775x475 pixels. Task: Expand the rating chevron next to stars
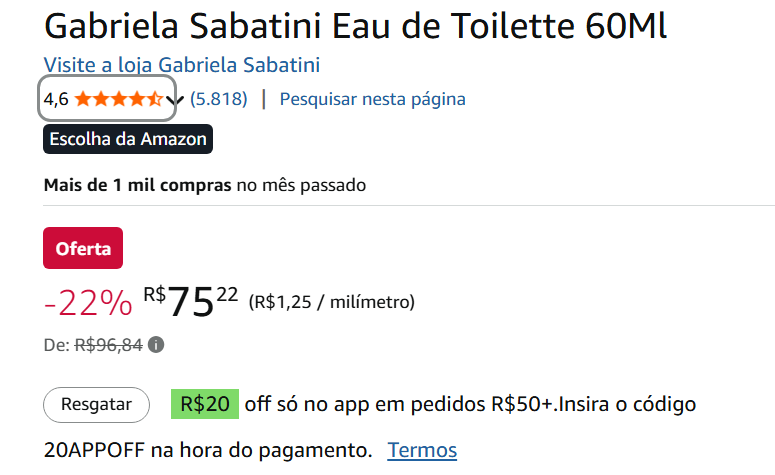point(174,99)
